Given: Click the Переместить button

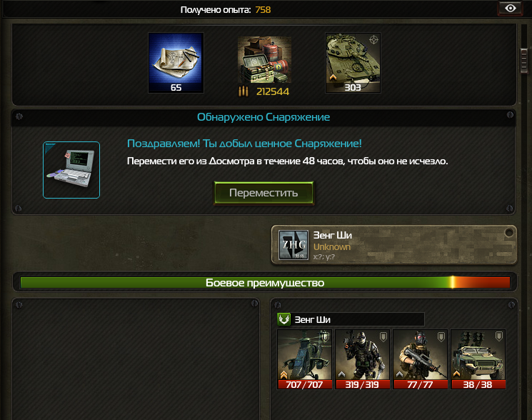Looking at the screenshot, I should (x=264, y=193).
